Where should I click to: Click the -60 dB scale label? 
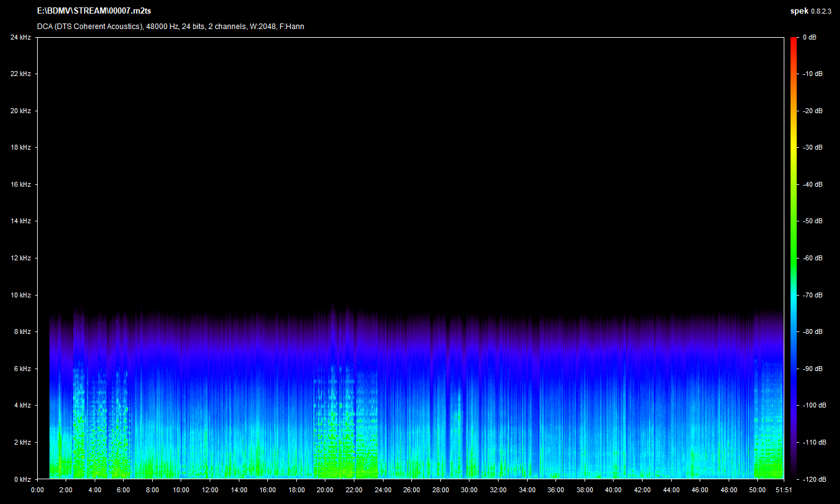coord(812,258)
